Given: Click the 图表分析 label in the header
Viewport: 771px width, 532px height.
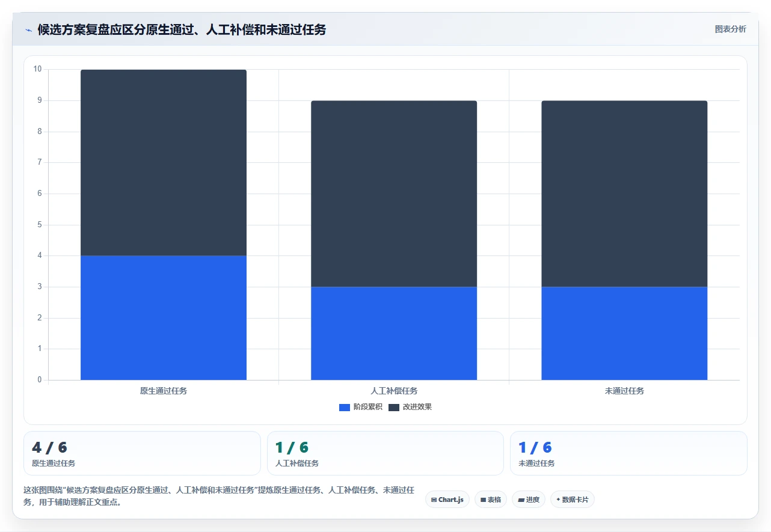Looking at the screenshot, I should 730,29.
